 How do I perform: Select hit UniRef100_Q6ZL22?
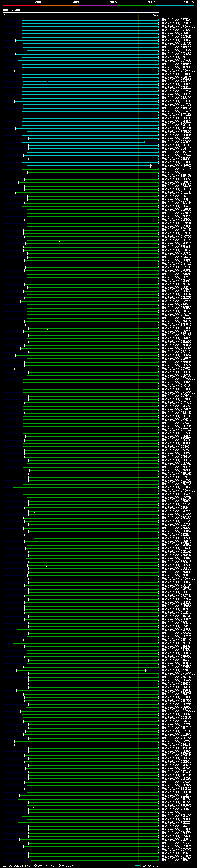coord(176,50)
